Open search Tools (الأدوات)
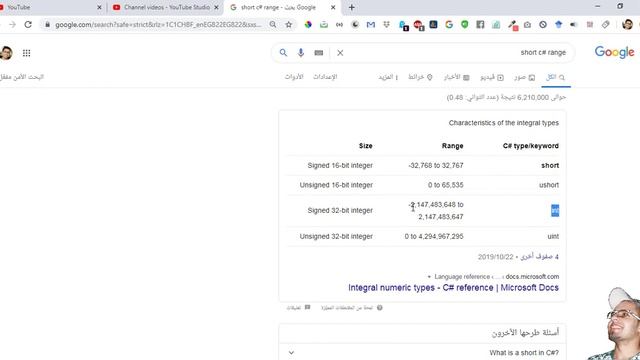 tap(294, 77)
